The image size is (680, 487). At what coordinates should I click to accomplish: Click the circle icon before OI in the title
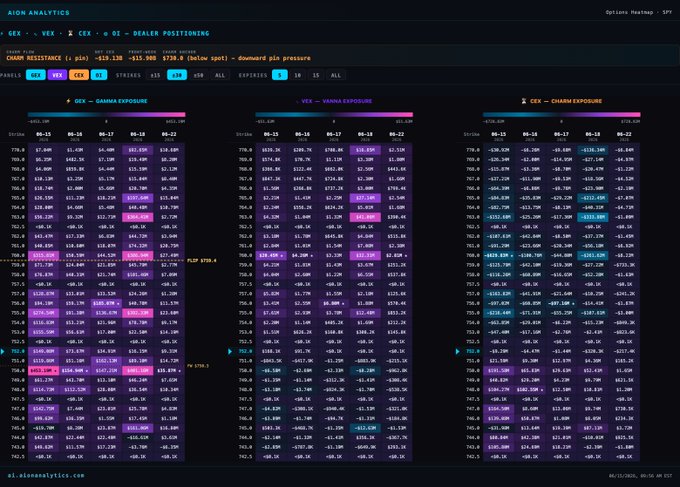[x=105, y=33]
